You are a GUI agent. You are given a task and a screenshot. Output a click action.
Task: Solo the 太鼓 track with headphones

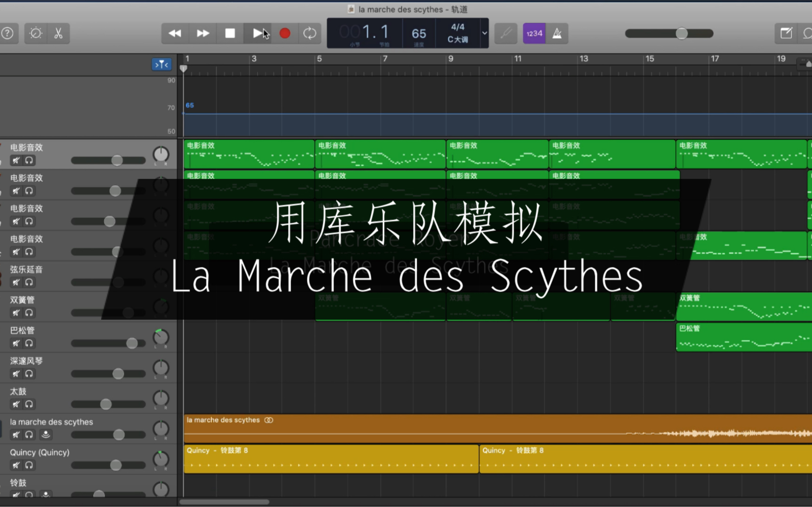(30, 404)
